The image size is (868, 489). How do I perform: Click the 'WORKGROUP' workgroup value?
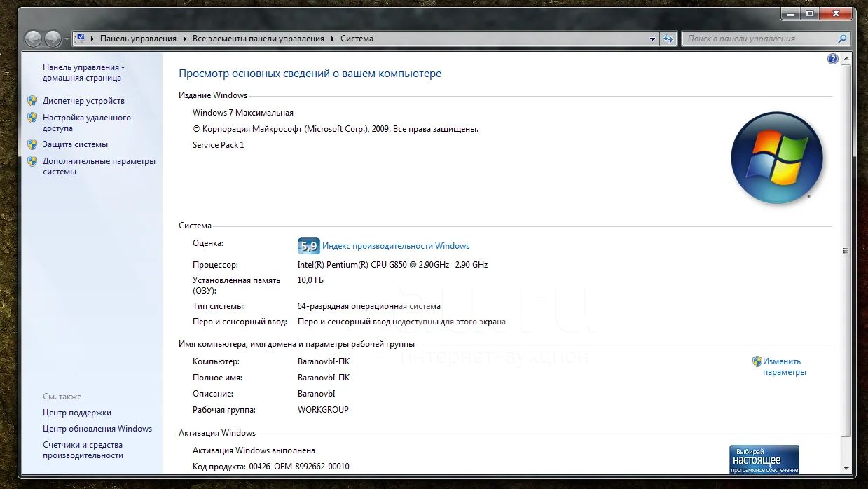(323, 410)
